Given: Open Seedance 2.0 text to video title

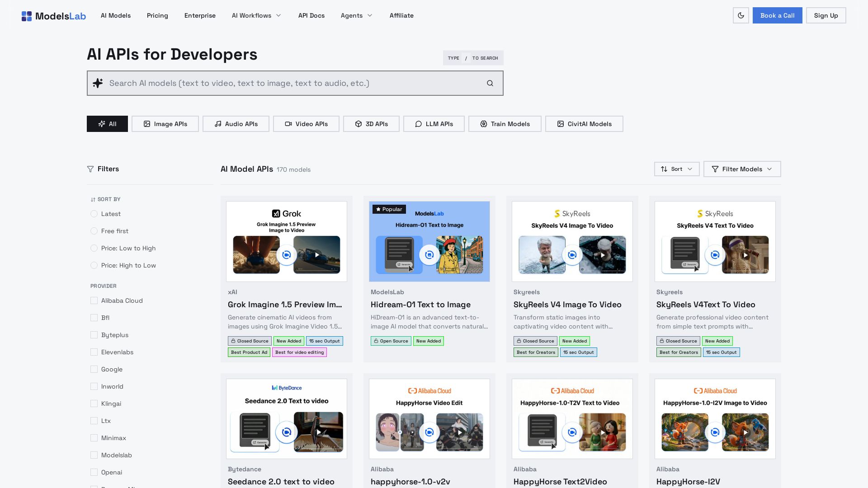Looking at the screenshot, I should (x=281, y=482).
